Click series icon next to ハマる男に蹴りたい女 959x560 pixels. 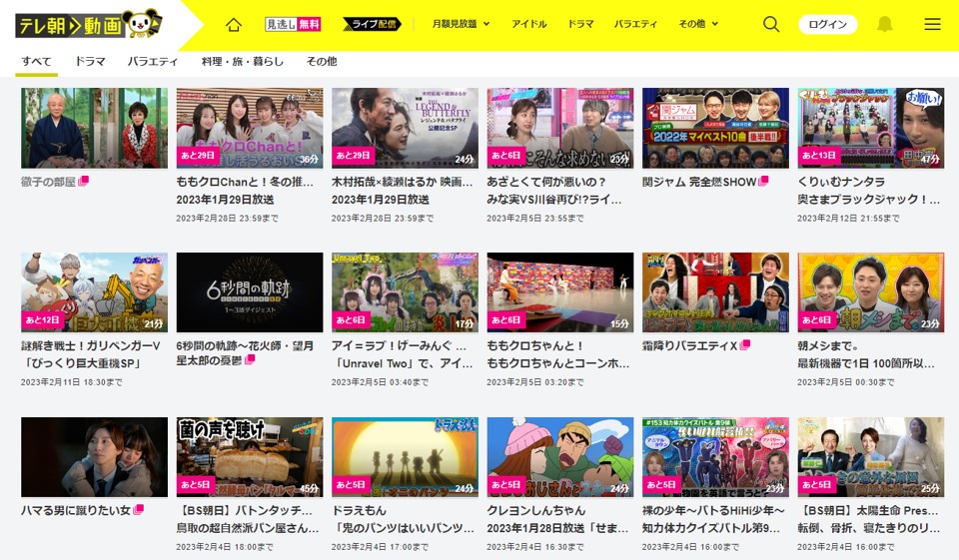point(139,509)
